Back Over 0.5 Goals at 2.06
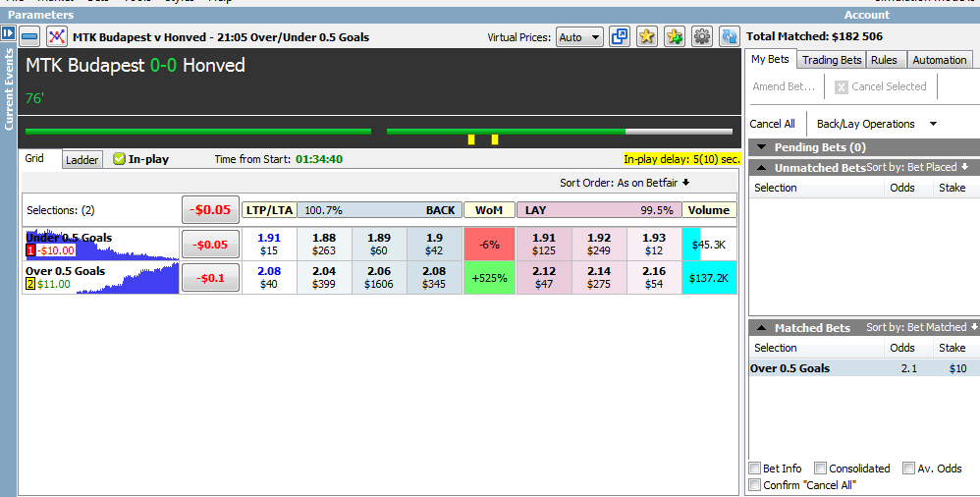The height and width of the screenshot is (497, 980). pos(379,278)
